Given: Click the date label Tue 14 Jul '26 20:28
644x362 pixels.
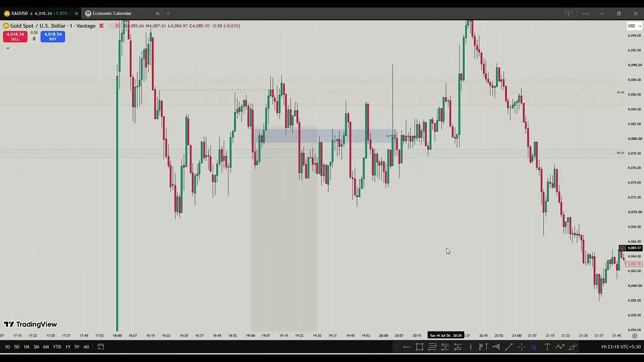Looking at the screenshot, I should [446, 335].
